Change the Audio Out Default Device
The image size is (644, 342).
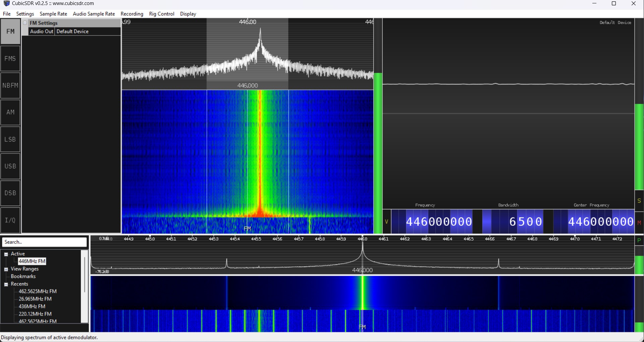coord(72,31)
